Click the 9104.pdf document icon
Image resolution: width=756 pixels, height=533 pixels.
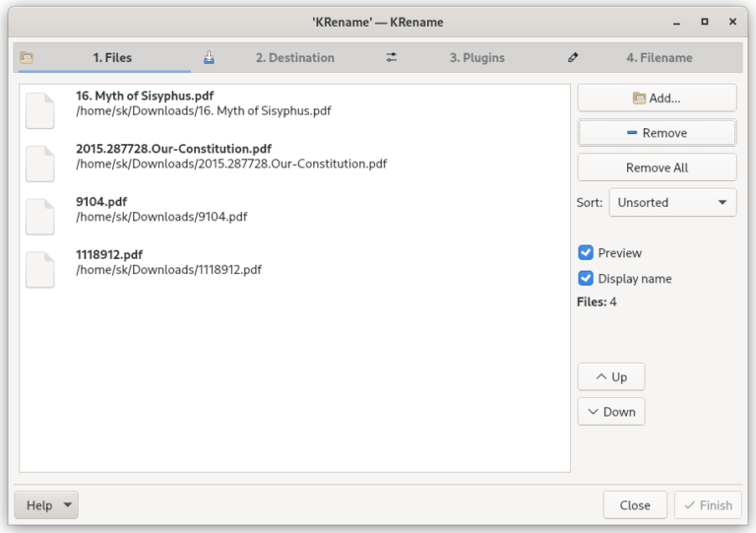pyautogui.click(x=39, y=217)
